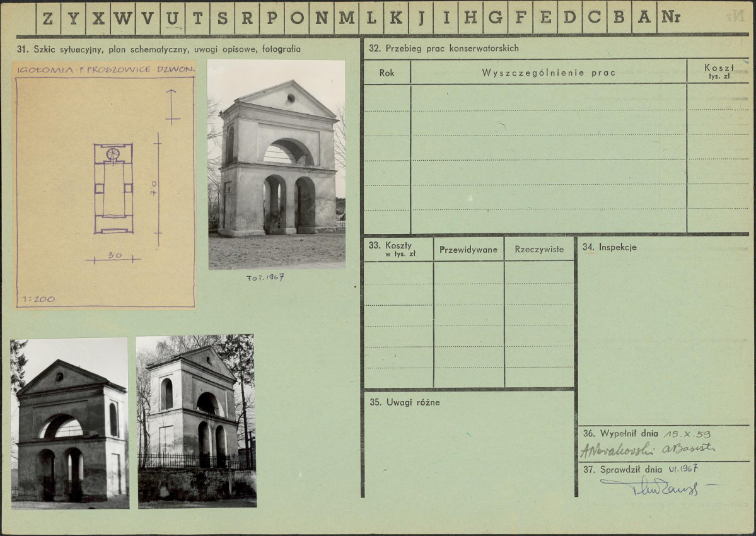This screenshot has width=756, height=536.
Task: Select the Rzeczywiste column header
Action: [x=539, y=250]
